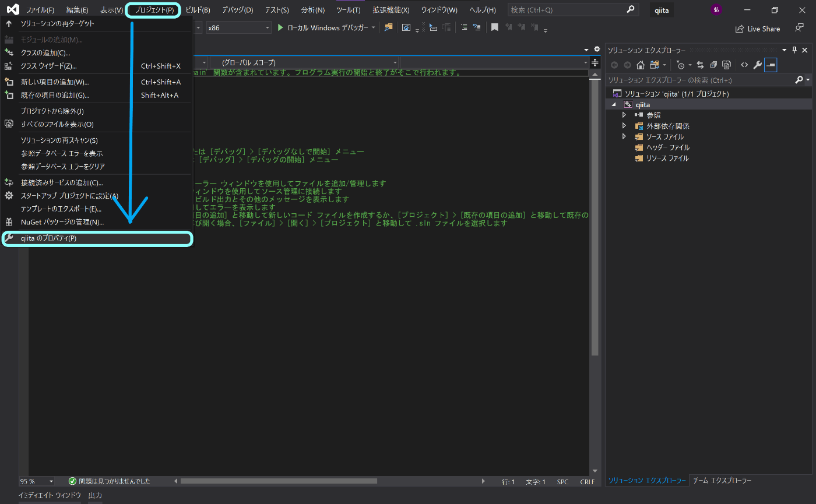The width and height of the screenshot is (816, 504).
Task: Click the Sync with Active Document icon
Action: click(x=700, y=65)
